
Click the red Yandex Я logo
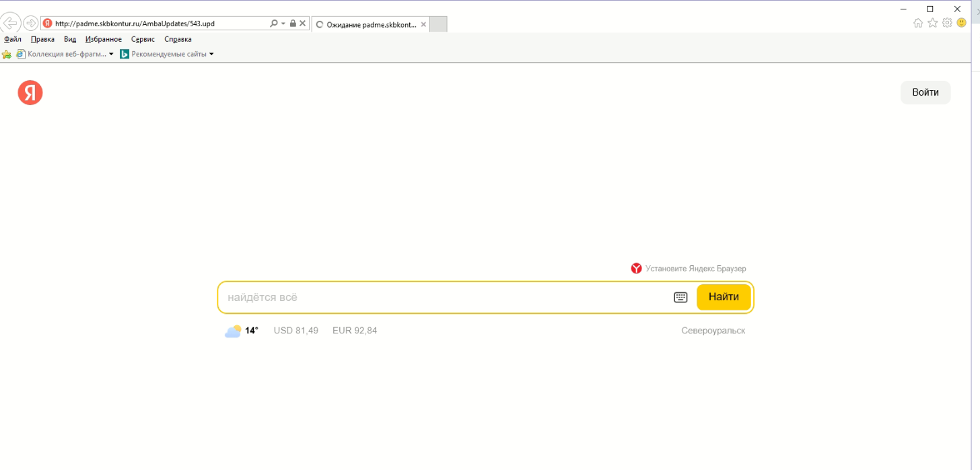pyautogui.click(x=30, y=92)
